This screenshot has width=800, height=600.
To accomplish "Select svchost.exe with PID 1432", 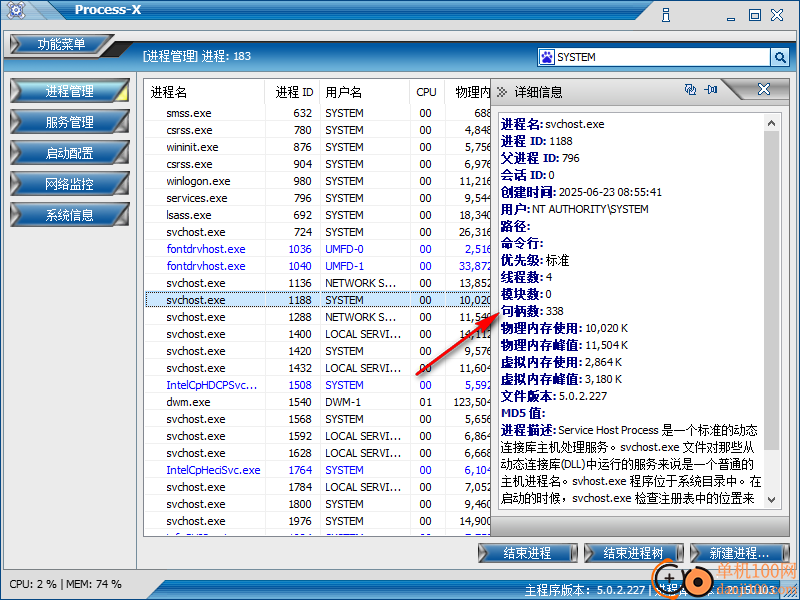I will point(317,368).
